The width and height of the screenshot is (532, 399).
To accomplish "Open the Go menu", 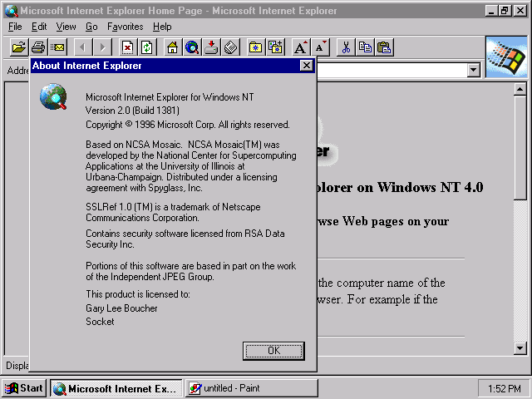I will click(91, 27).
